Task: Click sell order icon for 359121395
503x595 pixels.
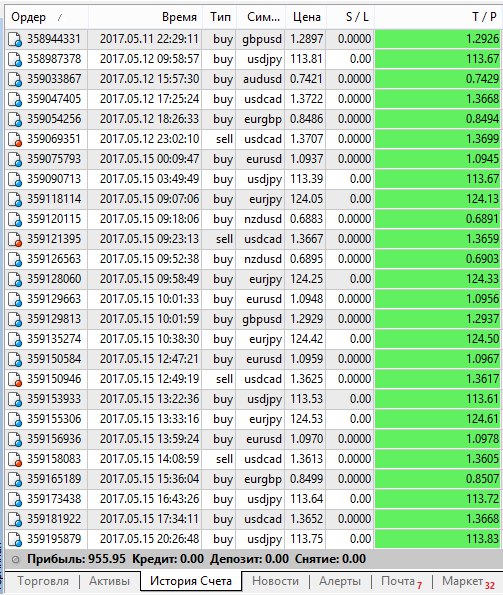Action: tap(15, 239)
